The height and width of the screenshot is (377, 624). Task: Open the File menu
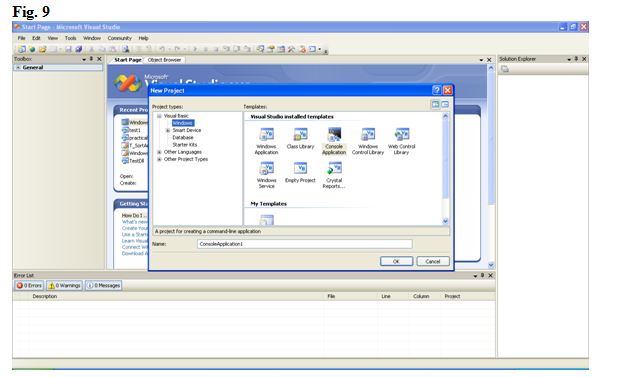pyautogui.click(x=21, y=38)
